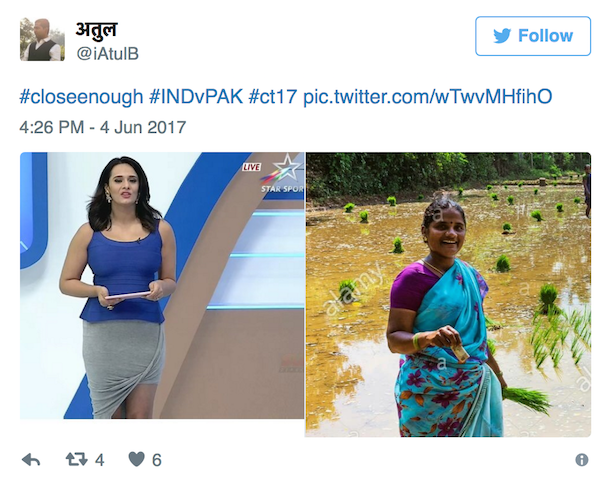Click the Twitter bird icon

(x=502, y=36)
